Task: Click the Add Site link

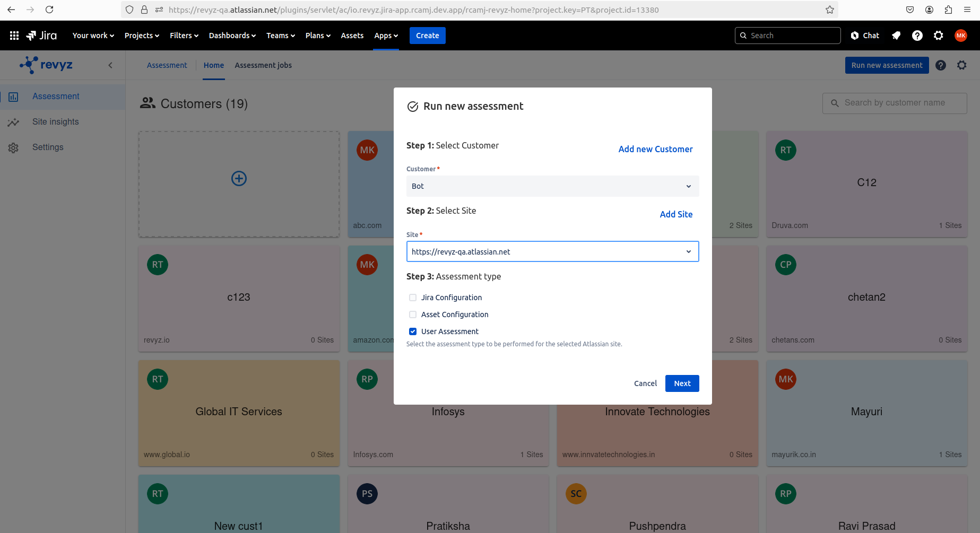Action: click(x=676, y=214)
